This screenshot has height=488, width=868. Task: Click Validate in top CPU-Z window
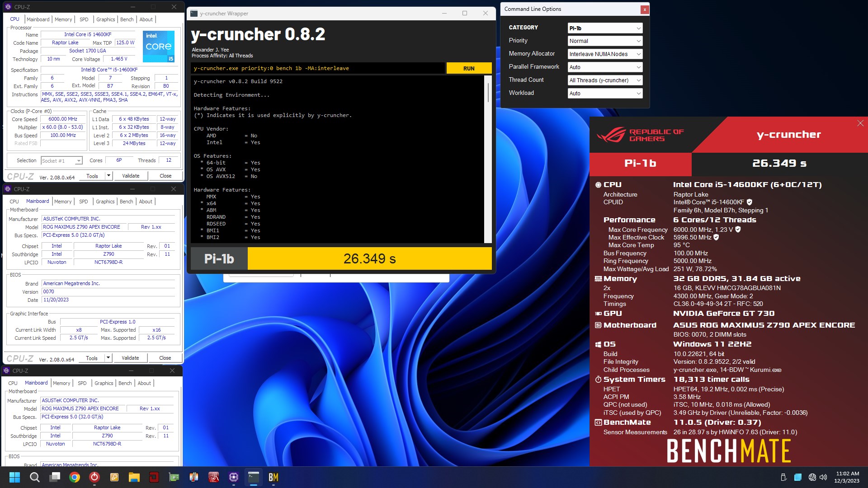point(131,176)
